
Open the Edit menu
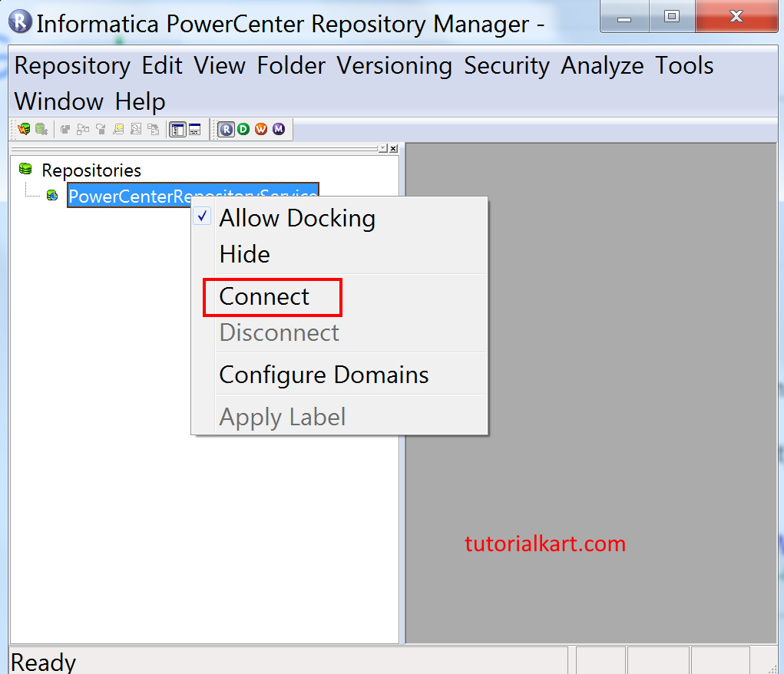click(x=162, y=66)
